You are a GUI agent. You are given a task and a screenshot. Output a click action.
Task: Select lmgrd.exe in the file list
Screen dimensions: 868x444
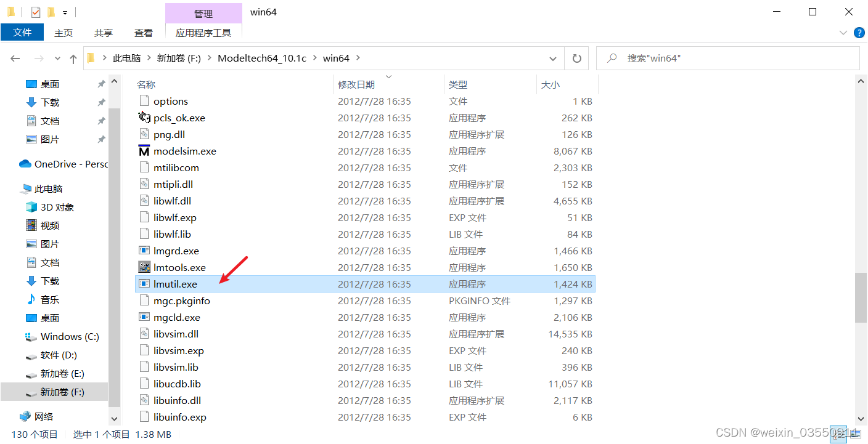click(x=176, y=251)
